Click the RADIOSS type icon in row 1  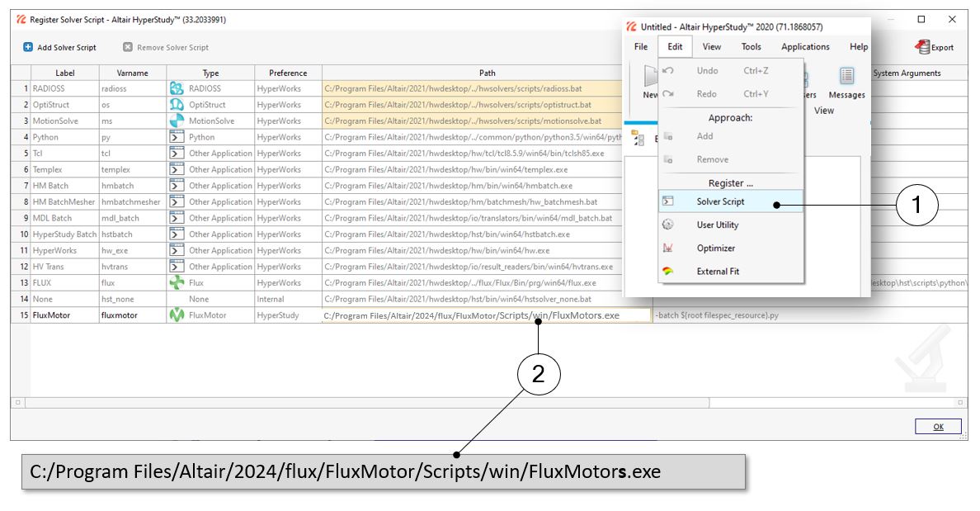(176, 88)
